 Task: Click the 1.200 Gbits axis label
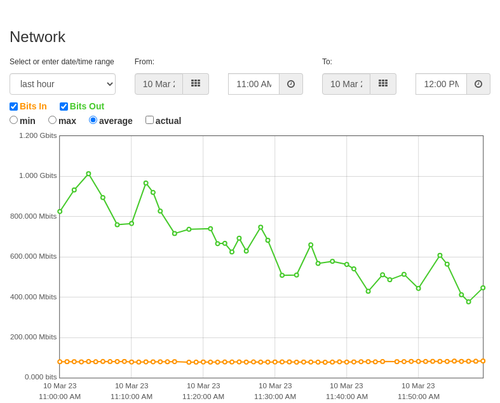tap(38, 136)
